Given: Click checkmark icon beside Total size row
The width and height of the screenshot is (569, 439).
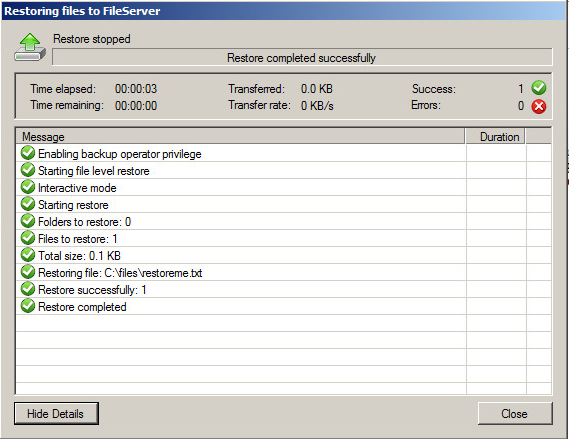Looking at the screenshot, I should pyautogui.click(x=28, y=255).
